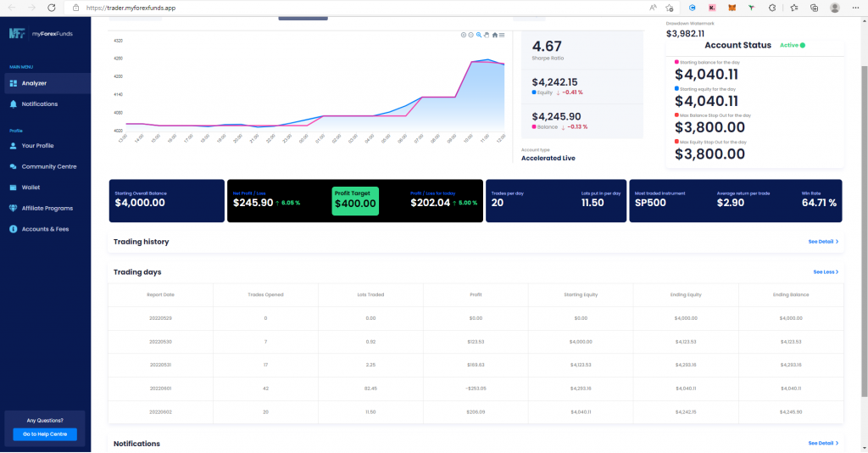This screenshot has height=453, width=868.
Task: Open the chart hamburger export menu
Action: [503, 35]
